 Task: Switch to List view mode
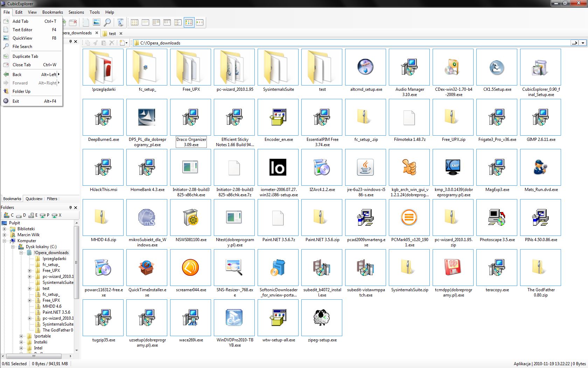coord(156,22)
